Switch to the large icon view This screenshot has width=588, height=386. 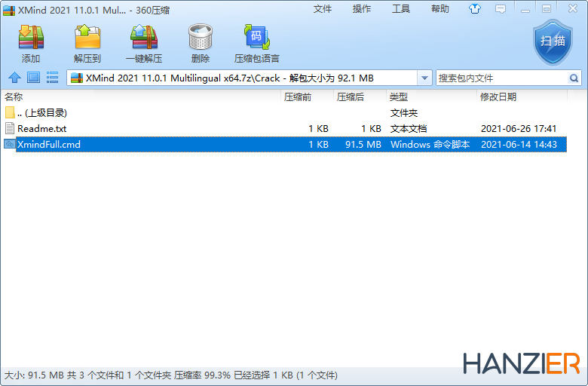pos(33,78)
